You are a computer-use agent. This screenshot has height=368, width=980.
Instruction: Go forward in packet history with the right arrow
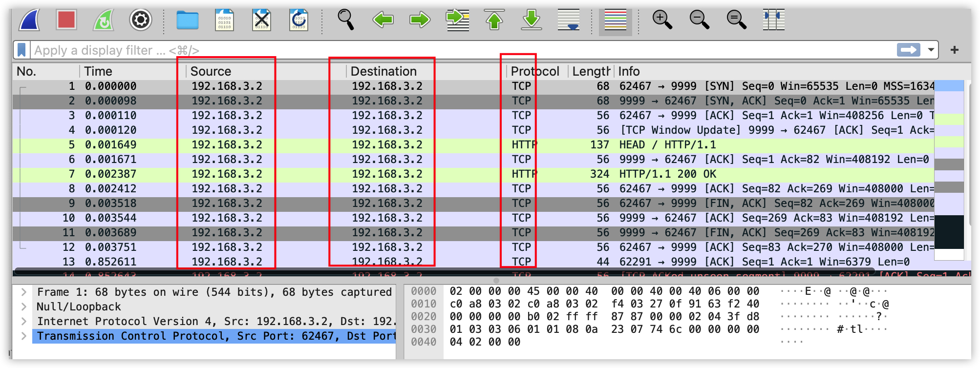[420, 20]
